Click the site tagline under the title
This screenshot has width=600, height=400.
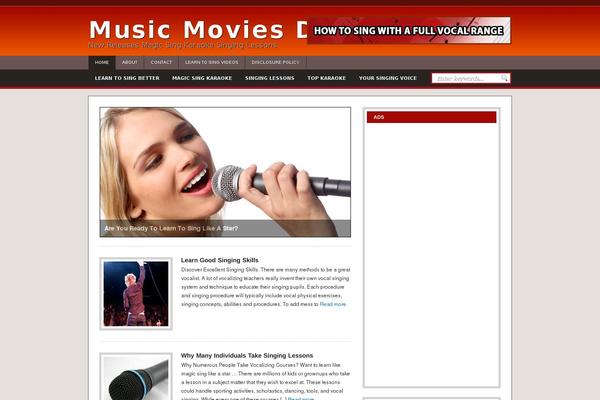[183, 45]
